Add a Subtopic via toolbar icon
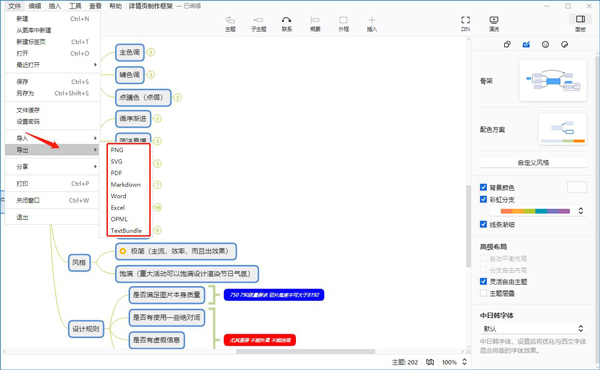This screenshot has height=370, width=600. coord(258,24)
